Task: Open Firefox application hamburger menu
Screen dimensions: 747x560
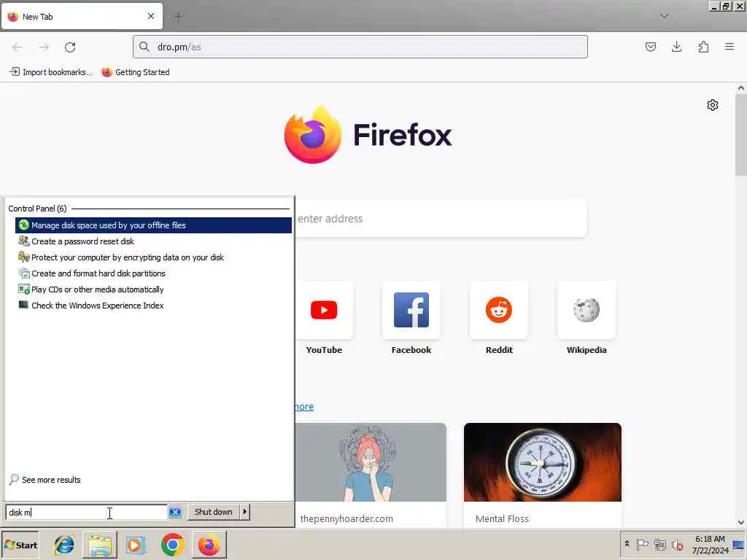Action: point(729,47)
